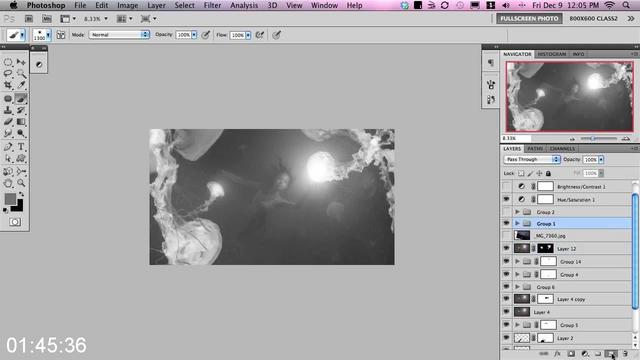640x360 pixels.
Task: Select the Lasso tool
Action: click(8, 73)
